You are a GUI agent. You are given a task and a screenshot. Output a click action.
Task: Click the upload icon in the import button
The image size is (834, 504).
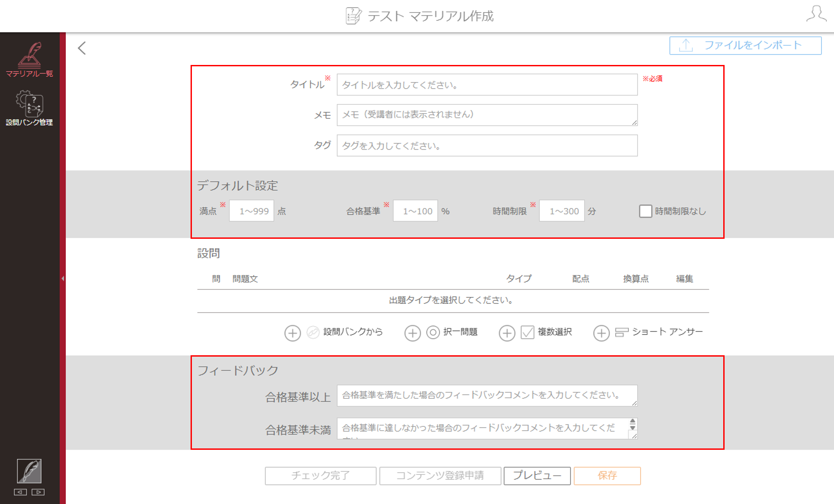(686, 45)
